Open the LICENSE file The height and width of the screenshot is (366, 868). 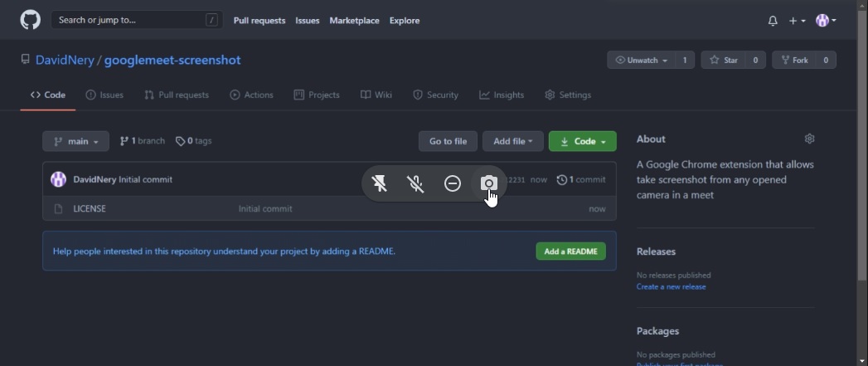click(90, 208)
